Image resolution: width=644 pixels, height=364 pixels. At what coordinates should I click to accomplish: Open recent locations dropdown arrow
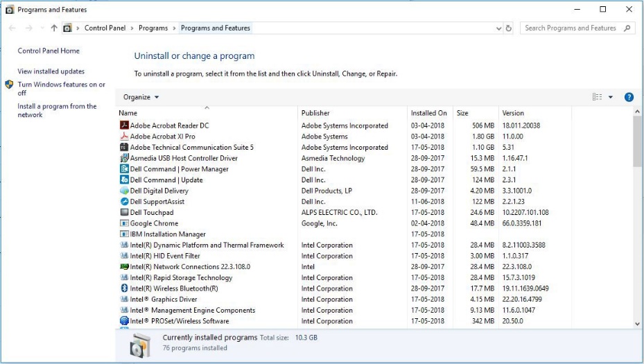[x=42, y=28]
